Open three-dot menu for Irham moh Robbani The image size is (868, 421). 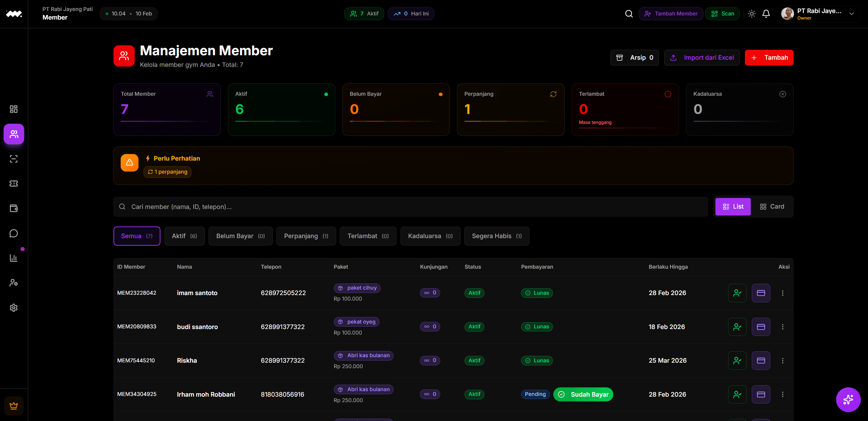pos(783,395)
